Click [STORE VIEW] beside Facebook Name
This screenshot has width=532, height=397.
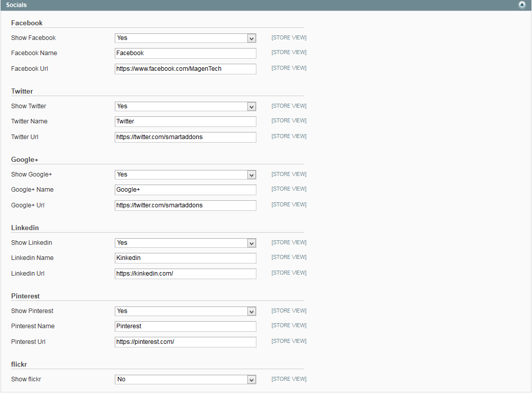pos(289,52)
